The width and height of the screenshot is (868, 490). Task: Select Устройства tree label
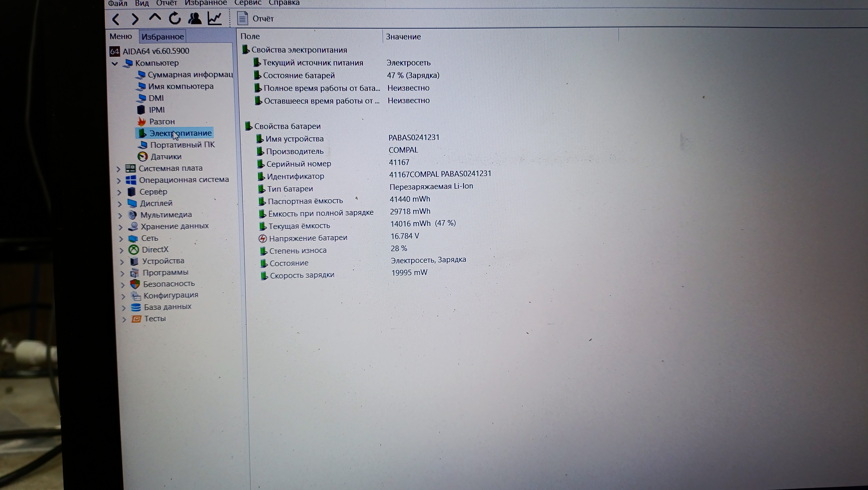pos(163,261)
